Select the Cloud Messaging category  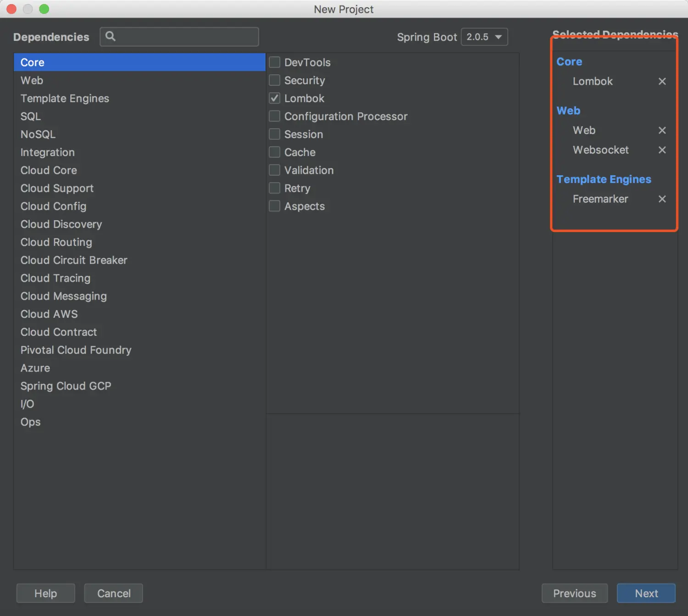139,296
